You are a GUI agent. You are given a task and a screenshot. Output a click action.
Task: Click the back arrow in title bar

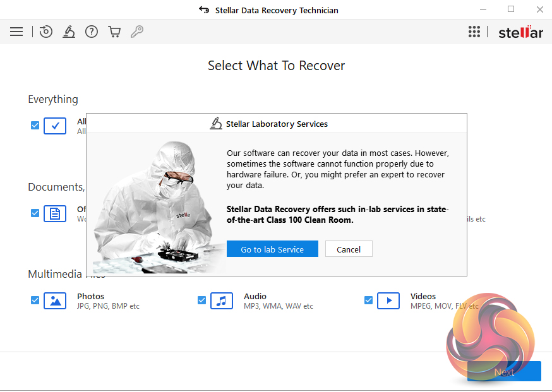tap(204, 10)
